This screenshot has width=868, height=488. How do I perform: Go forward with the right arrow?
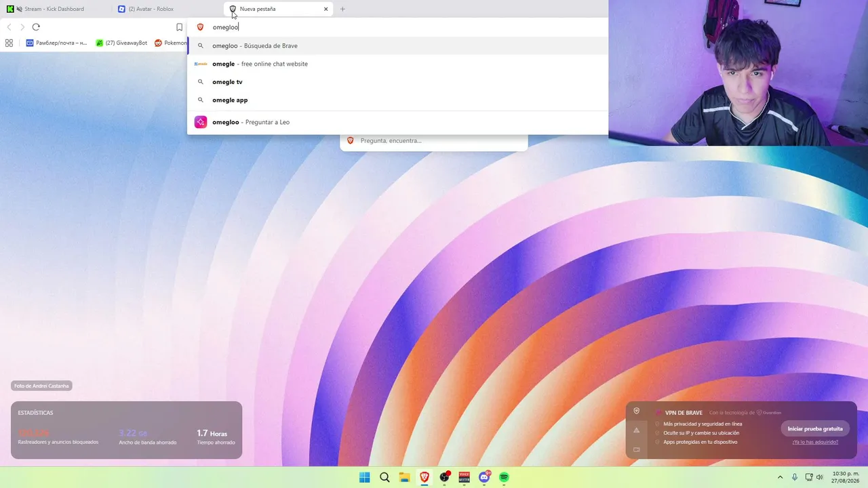(x=22, y=27)
